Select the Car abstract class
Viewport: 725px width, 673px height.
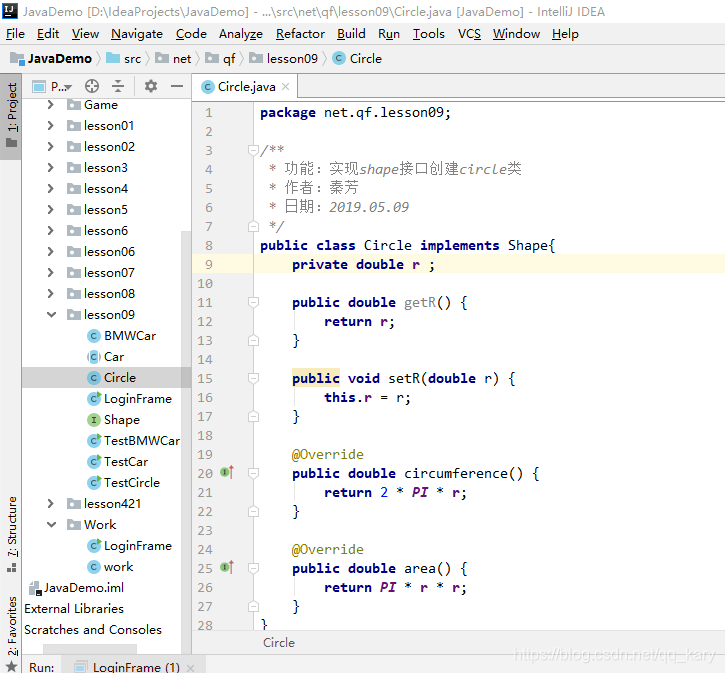tap(106, 357)
